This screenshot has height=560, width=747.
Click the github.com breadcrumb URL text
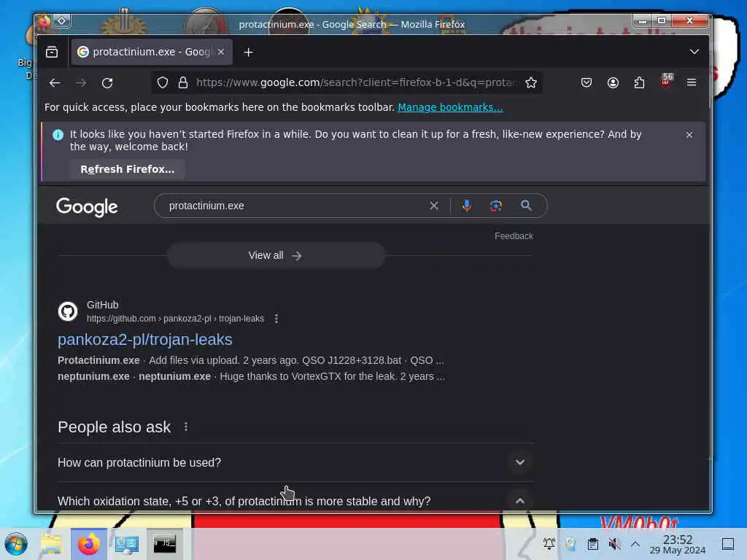tap(175, 319)
